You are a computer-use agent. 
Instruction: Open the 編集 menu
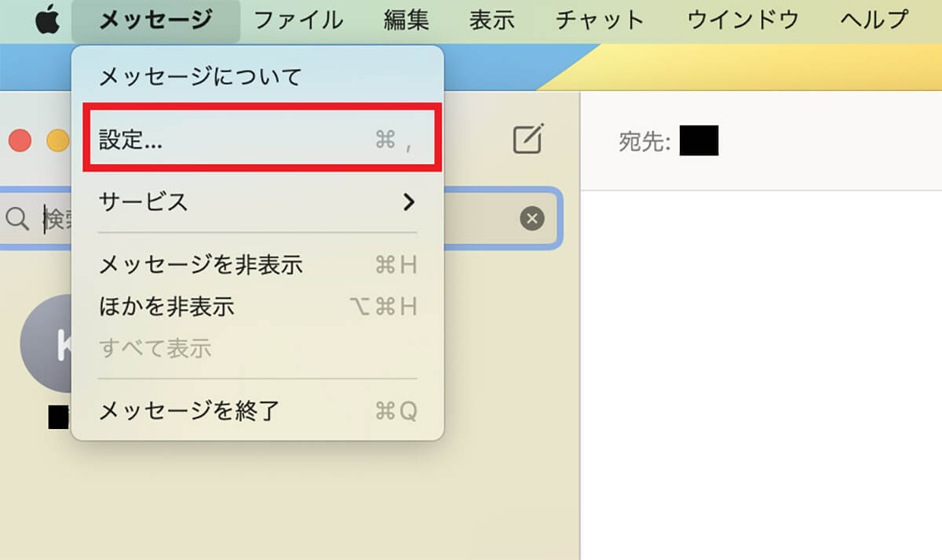pyautogui.click(x=406, y=20)
